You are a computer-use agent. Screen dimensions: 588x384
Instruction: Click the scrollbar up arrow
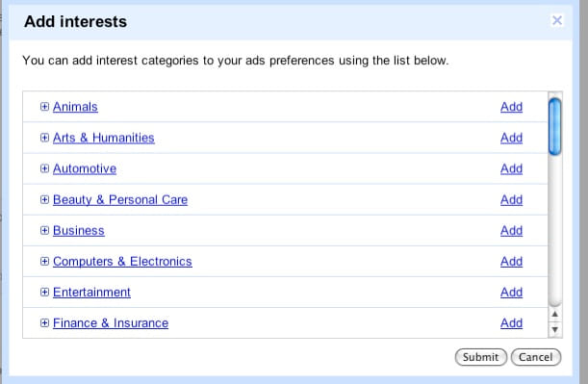click(555, 315)
